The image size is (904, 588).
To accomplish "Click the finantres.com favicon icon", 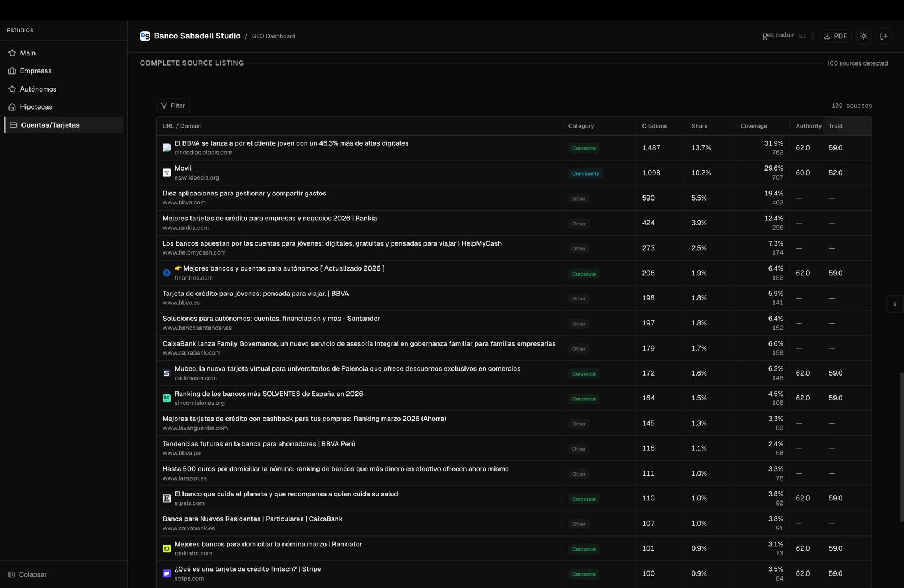I will 167,273.
